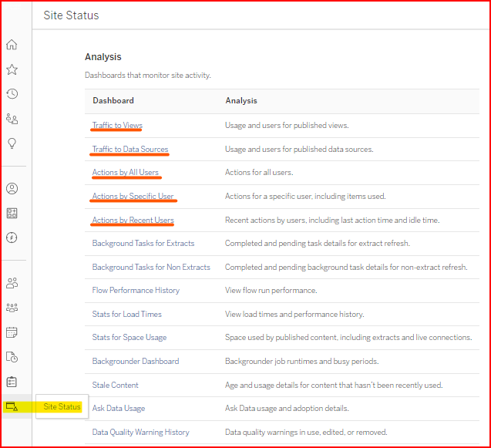Open Actions by All Users dashboard
The width and height of the screenshot is (491, 448).
pos(126,173)
